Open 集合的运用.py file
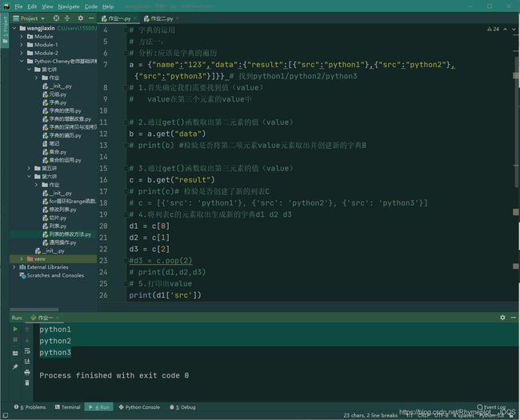 pyautogui.click(x=62, y=160)
